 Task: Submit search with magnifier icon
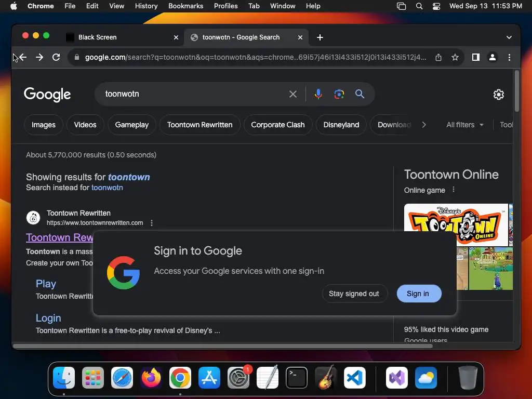coord(360,94)
